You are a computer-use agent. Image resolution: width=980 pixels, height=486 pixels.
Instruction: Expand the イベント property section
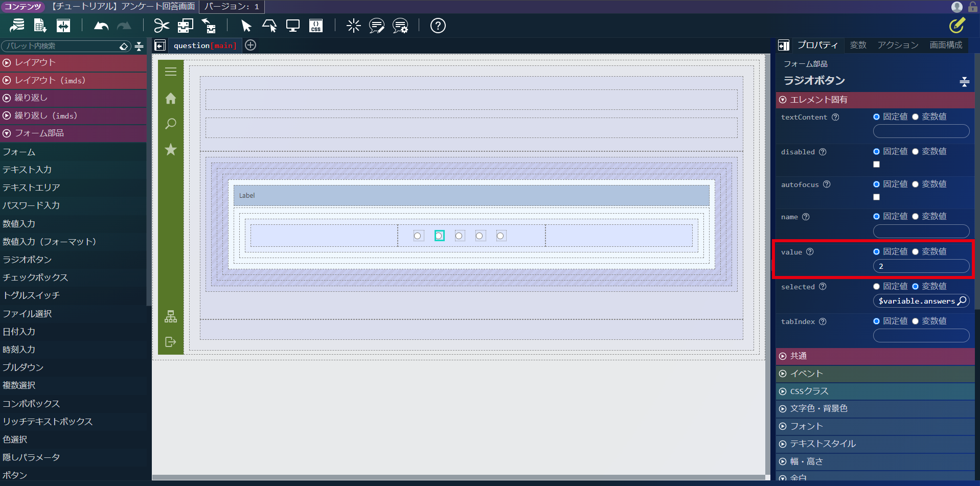point(875,374)
